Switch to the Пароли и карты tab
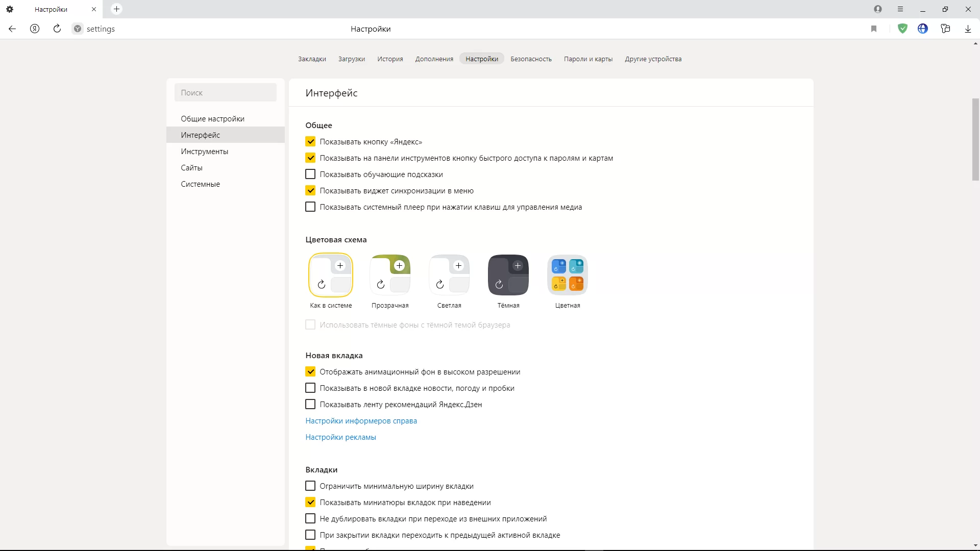Screen dimensions: 980x551 (x=588, y=59)
